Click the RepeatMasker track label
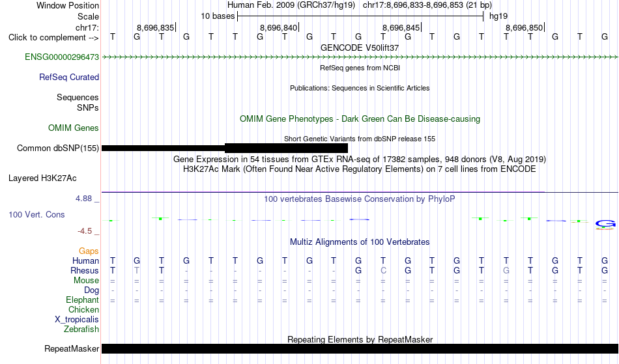The height and width of the screenshot is (364, 619). click(72, 349)
